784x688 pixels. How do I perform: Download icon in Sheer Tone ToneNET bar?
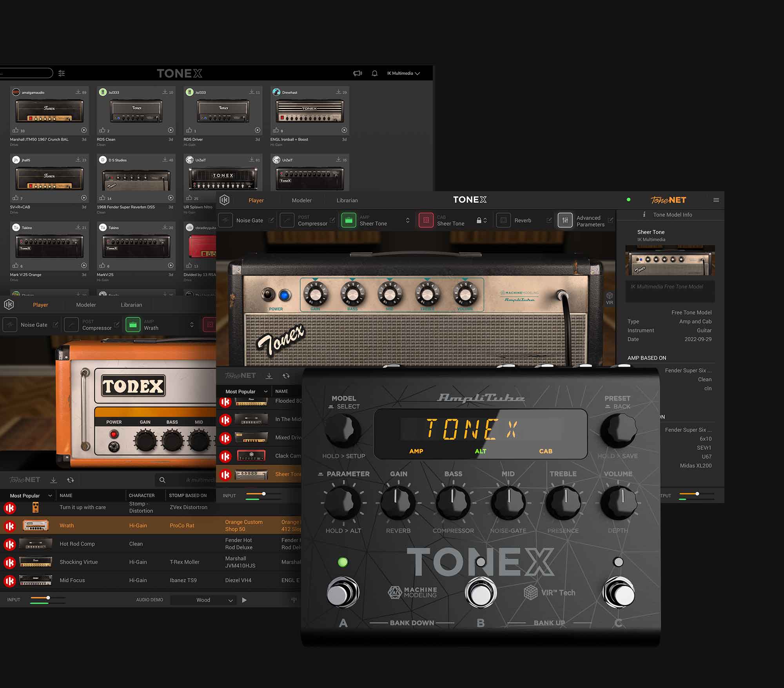pyautogui.click(x=269, y=376)
